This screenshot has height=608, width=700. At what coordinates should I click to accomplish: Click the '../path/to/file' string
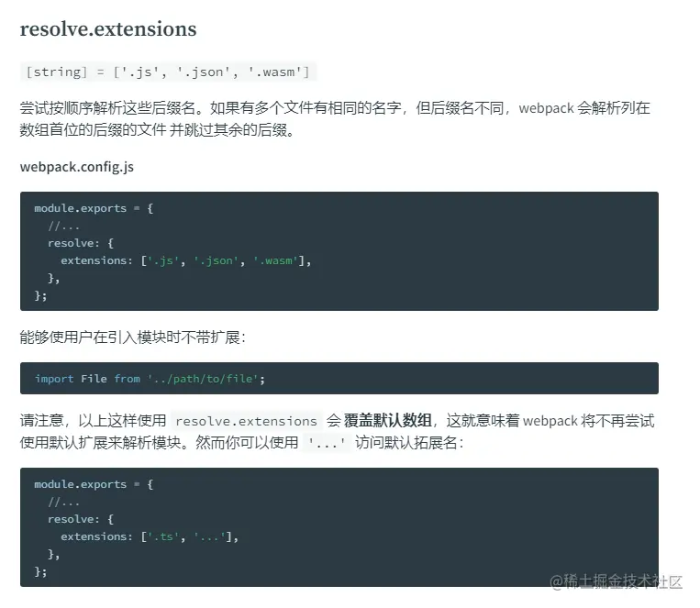(x=203, y=379)
